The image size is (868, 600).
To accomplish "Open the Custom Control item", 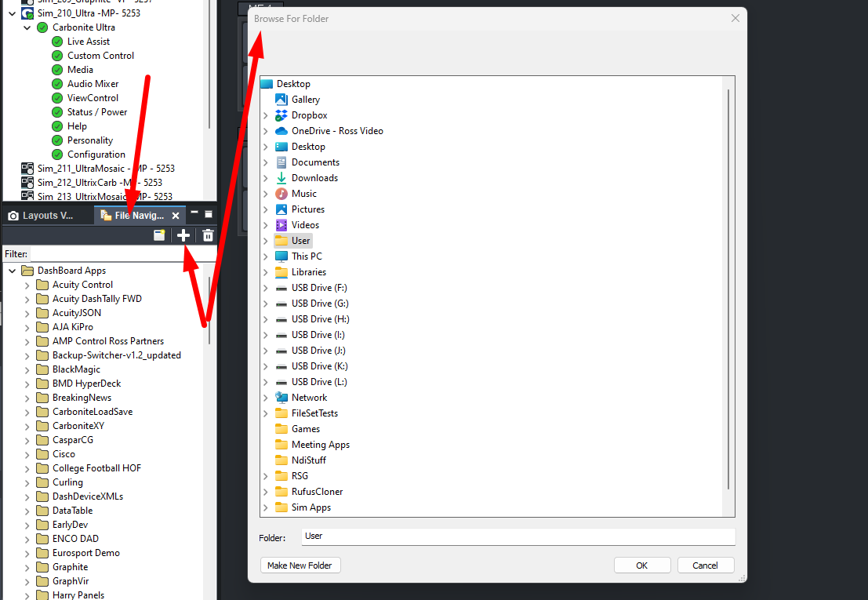I will pos(100,56).
